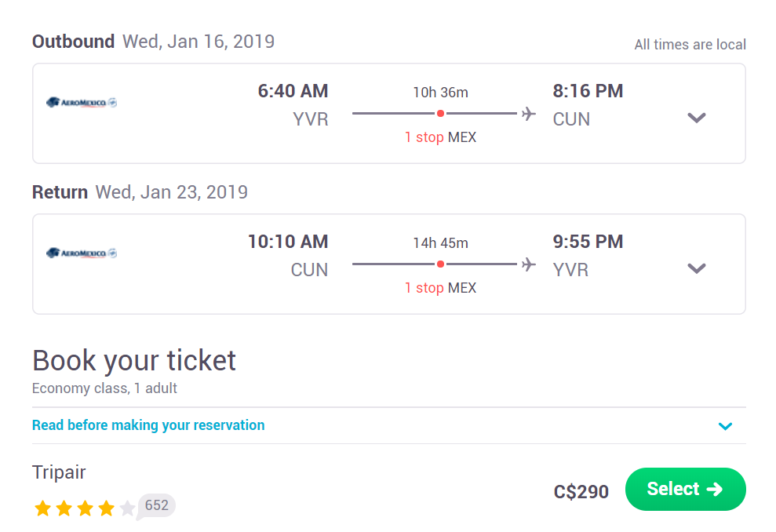Click the green Select button for Tripair
This screenshot has height=532, width=776.
pyautogui.click(x=686, y=489)
